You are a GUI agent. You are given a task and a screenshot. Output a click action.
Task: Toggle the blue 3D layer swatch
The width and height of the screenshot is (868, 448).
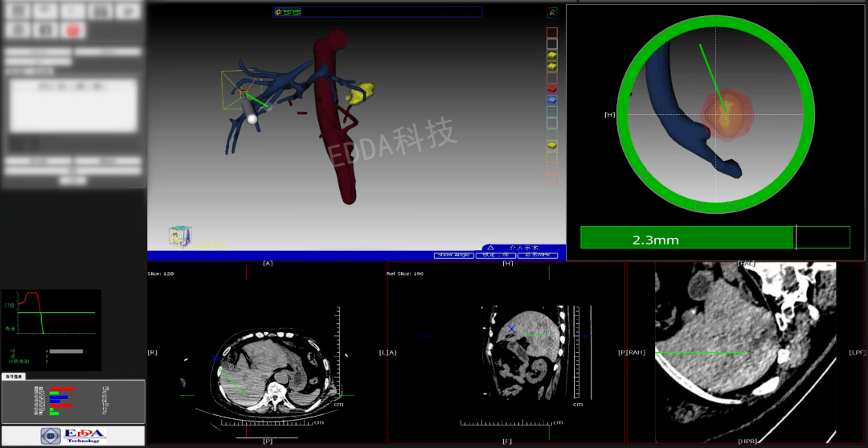(552, 100)
